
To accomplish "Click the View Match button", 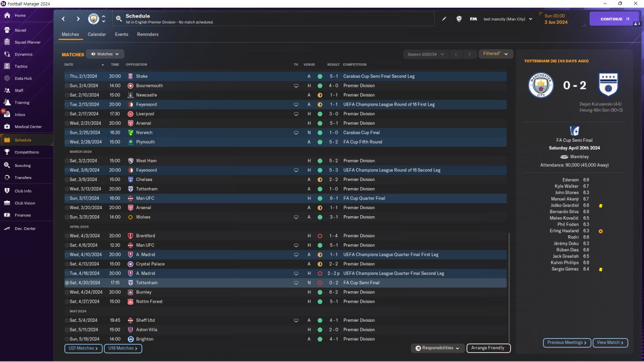I will point(610,343).
